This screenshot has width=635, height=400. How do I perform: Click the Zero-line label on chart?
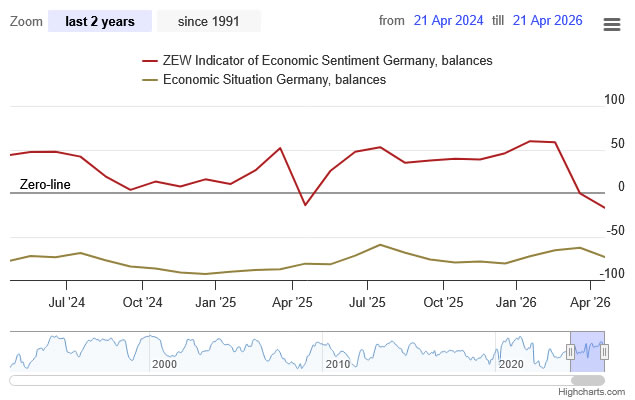[45, 185]
